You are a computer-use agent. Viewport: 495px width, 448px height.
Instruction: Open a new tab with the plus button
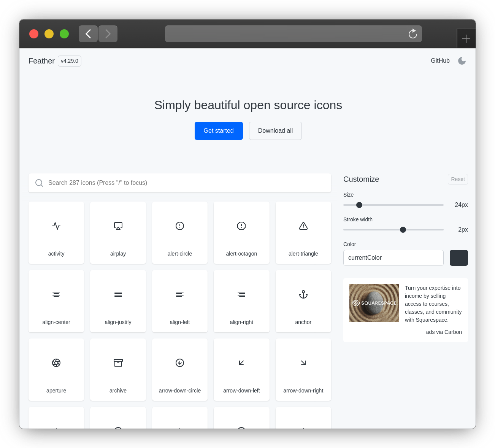[466, 39]
